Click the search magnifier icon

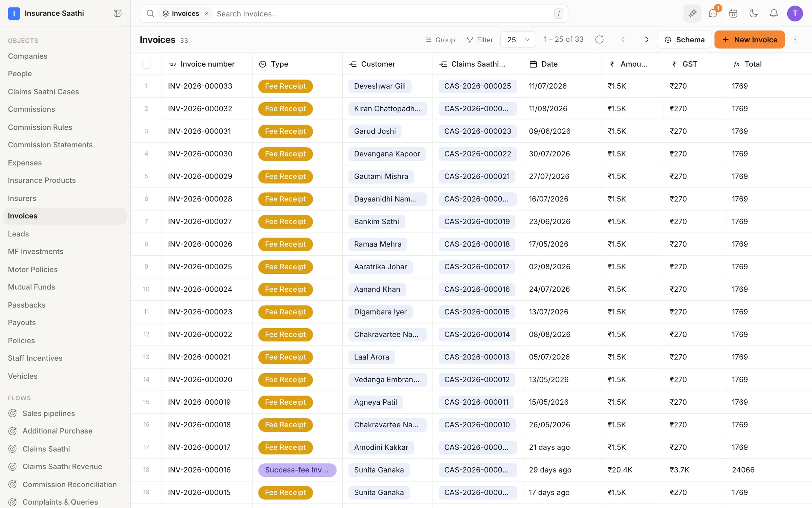coord(150,14)
